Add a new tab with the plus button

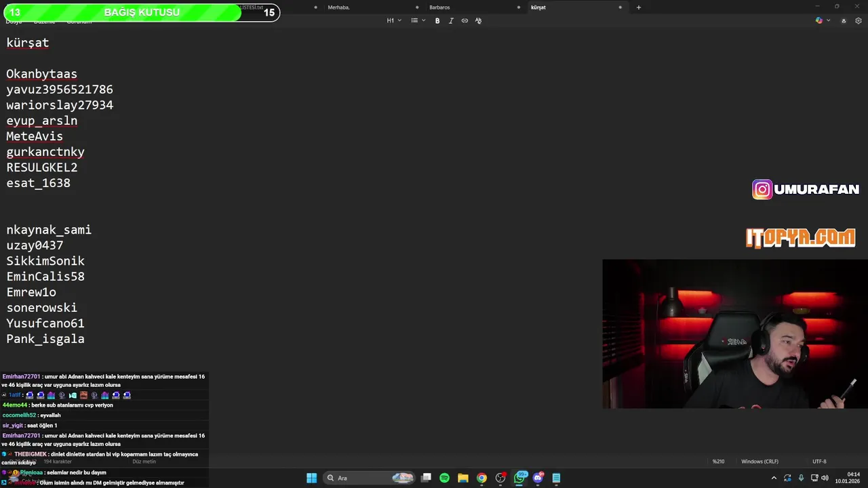(638, 7)
